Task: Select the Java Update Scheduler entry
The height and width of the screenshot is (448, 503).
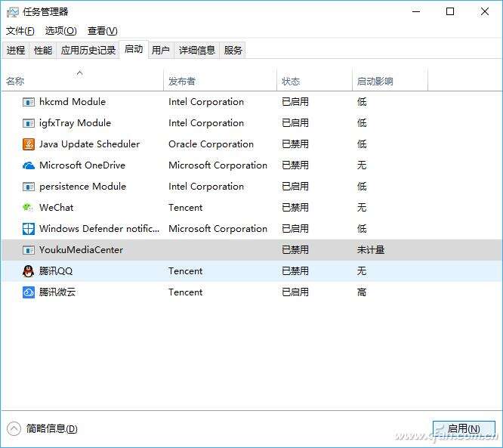Action: tap(90, 144)
